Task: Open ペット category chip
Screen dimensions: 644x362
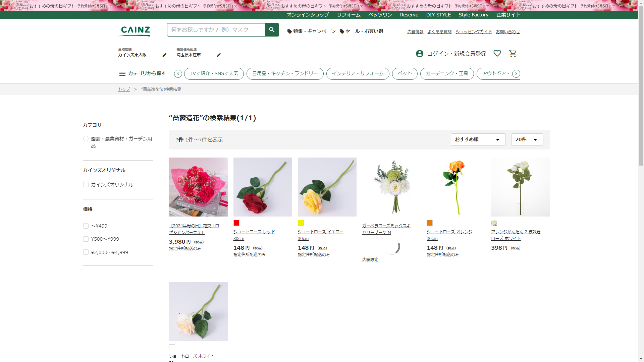Action: 405,73
